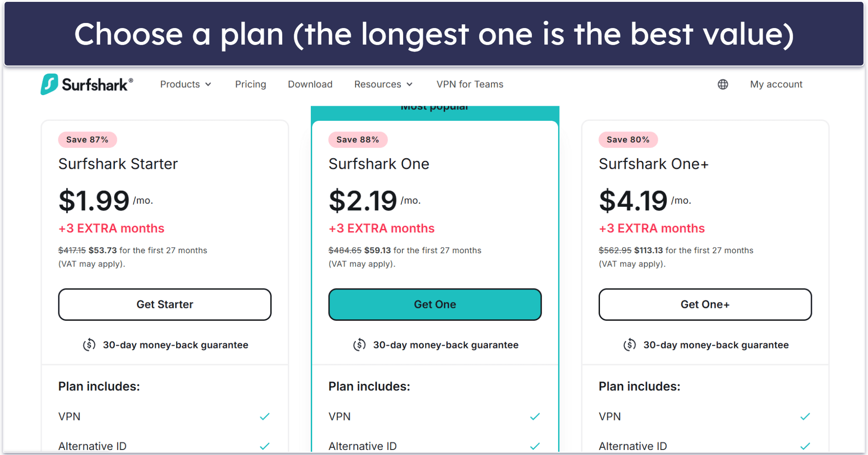This screenshot has height=455, width=868.
Task: Click money-back guarantee icon under One+
Action: click(630, 345)
